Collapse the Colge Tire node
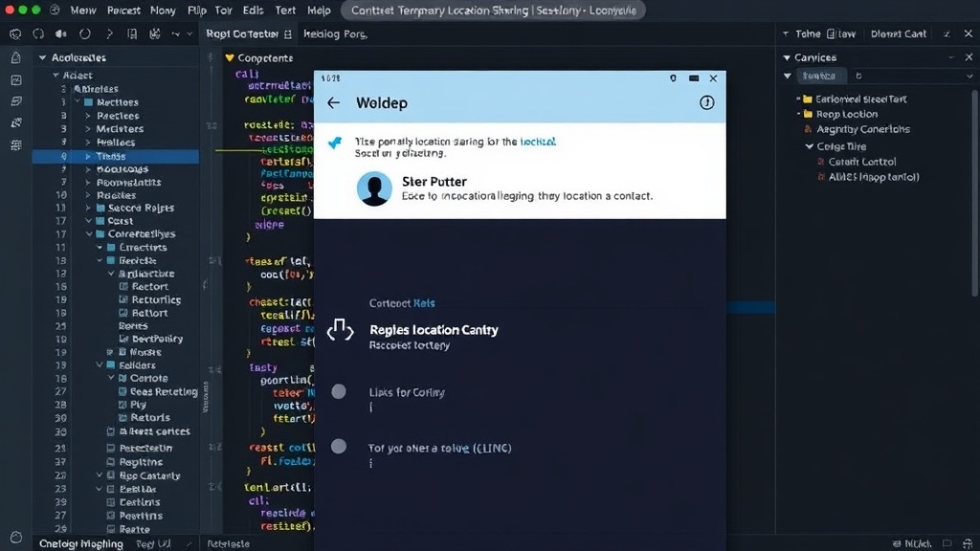Image resolution: width=980 pixels, height=551 pixels. point(810,146)
